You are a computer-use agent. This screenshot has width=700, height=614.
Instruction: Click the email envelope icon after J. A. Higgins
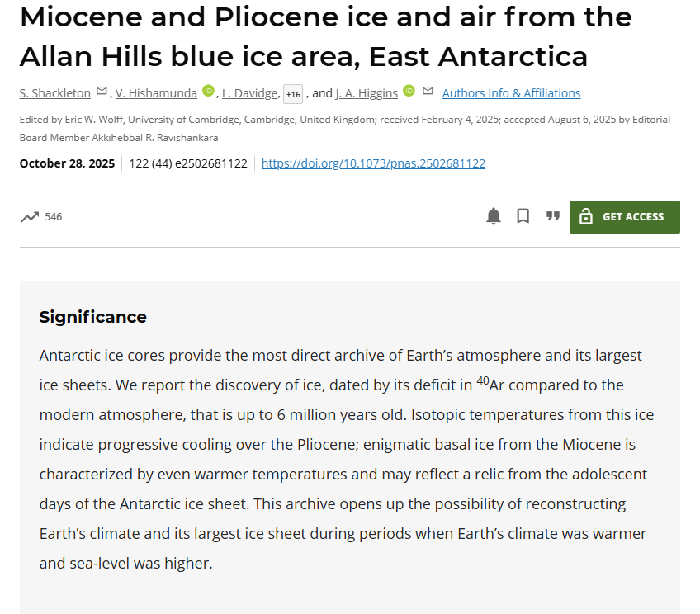pyautogui.click(x=428, y=91)
